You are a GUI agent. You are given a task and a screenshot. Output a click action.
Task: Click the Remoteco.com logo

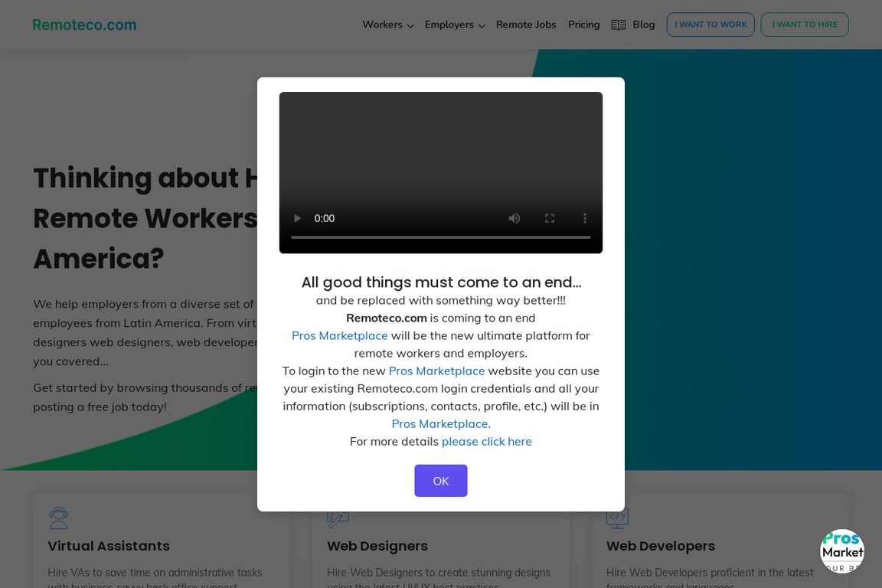pos(84,24)
